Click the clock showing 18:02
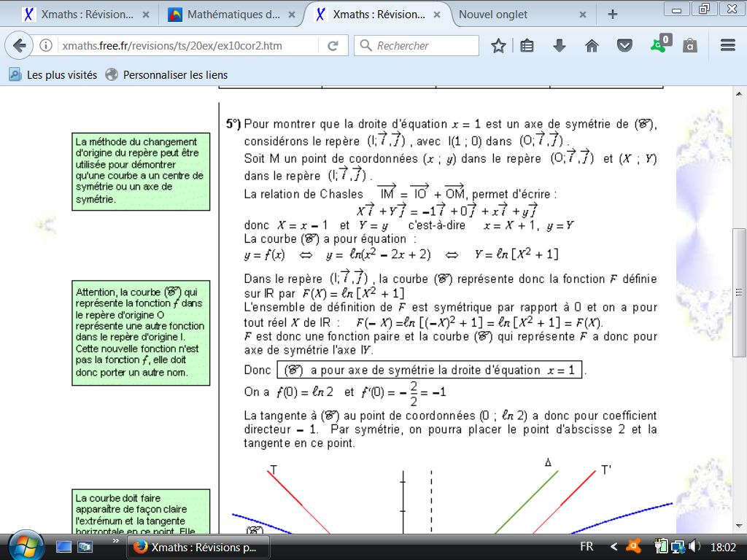The image size is (747, 560). [723, 547]
